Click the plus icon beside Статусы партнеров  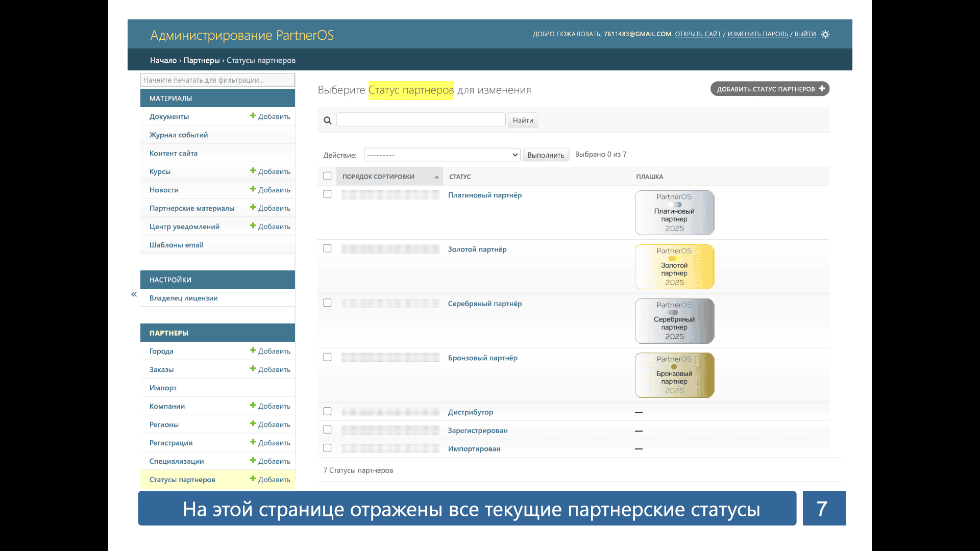pos(253,479)
